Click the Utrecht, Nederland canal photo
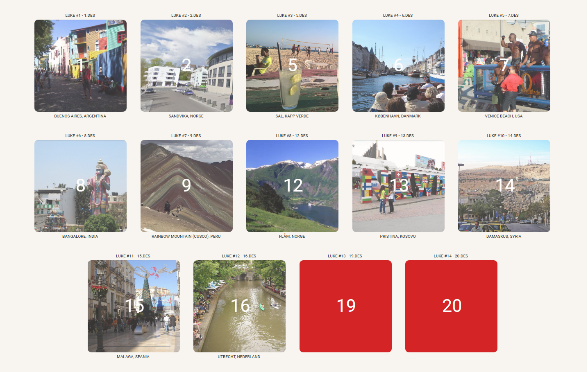Screen dimensions: 588x372 239,306
